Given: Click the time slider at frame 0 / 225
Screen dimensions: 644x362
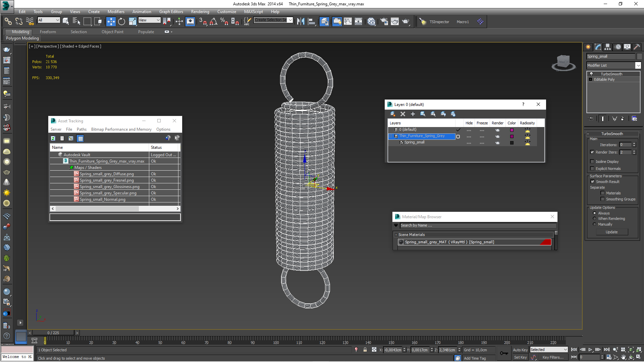Looking at the screenshot, I should tap(53, 333).
